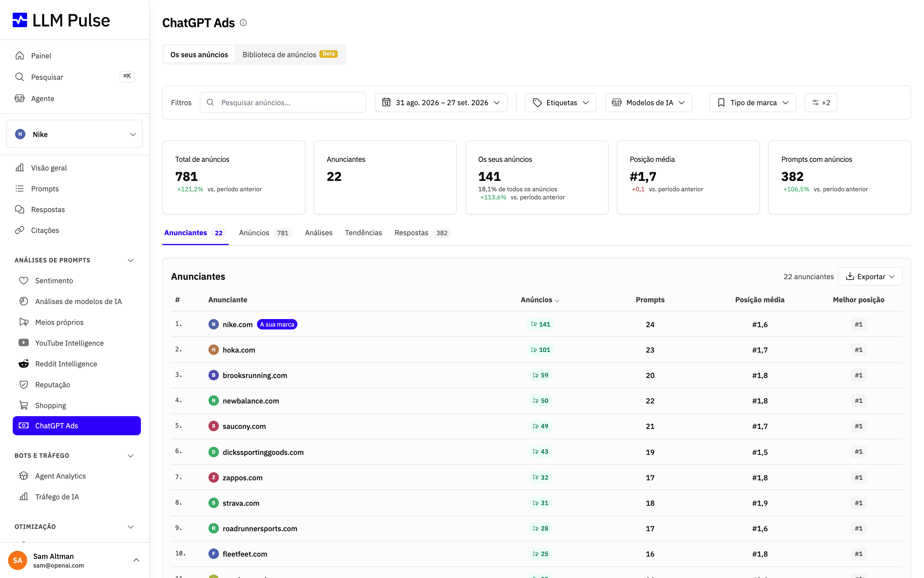Click the +2 more filters button
The width and height of the screenshot is (924, 578).
821,102
